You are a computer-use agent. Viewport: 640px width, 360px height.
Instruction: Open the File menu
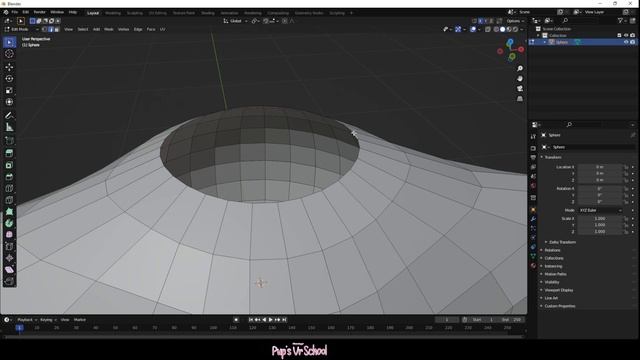(15, 12)
